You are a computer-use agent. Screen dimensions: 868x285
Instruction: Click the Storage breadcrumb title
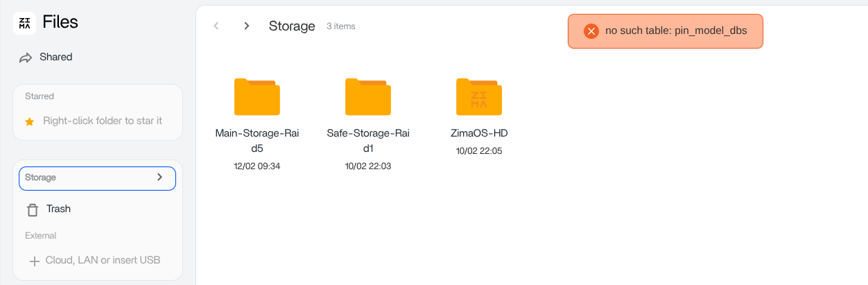pyautogui.click(x=292, y=26)
